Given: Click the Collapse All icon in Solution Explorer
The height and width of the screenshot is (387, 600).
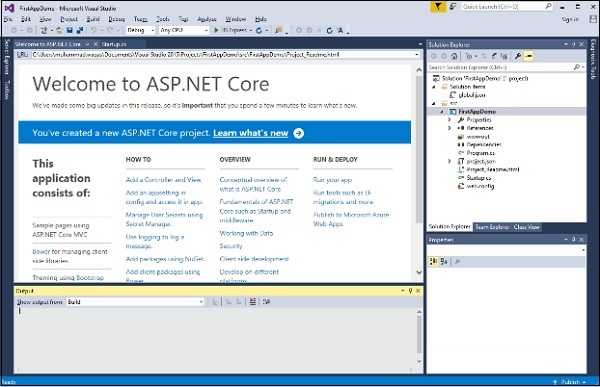Looking at the screenshot, I should pos(494,56).
